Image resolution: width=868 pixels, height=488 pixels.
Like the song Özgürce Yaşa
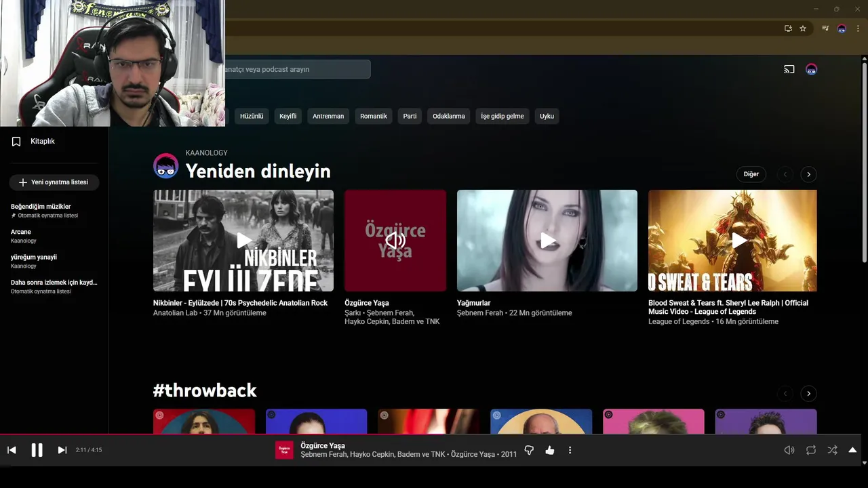(549, 450)
